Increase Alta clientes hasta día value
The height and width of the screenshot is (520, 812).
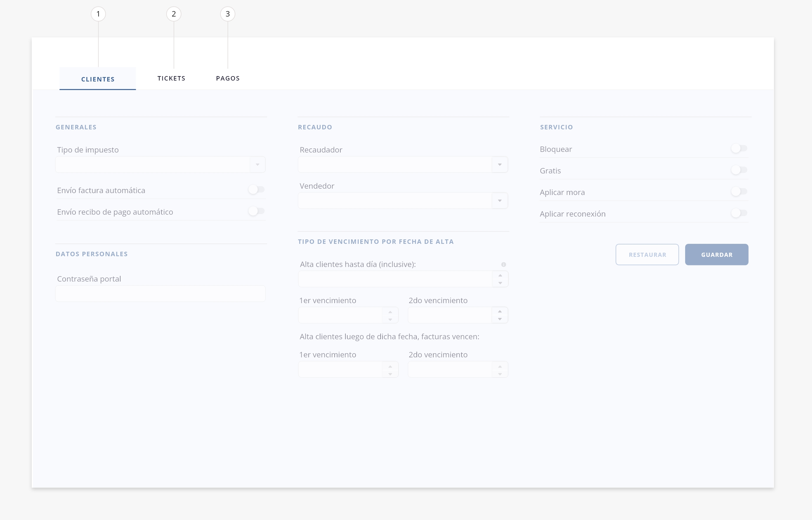point(500,275)
